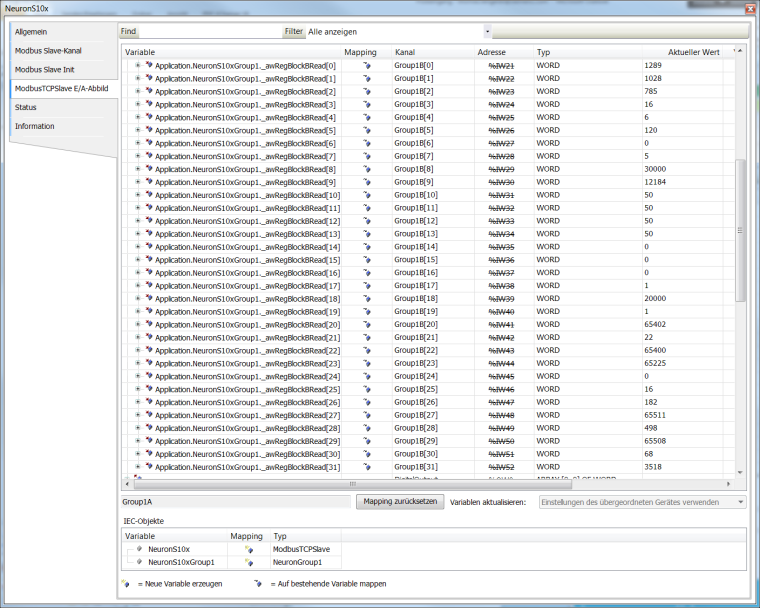Click mapping icon for Group1B[31] row
760x608 pixels.
tap(366, 467)
